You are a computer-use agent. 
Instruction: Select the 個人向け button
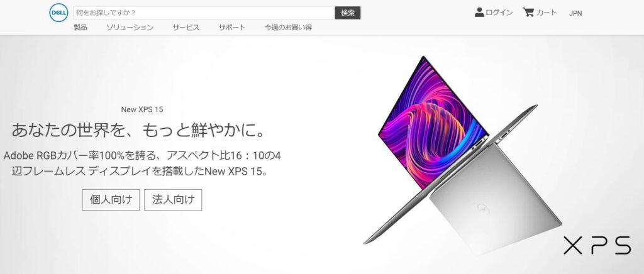click(x=111, y=200)
